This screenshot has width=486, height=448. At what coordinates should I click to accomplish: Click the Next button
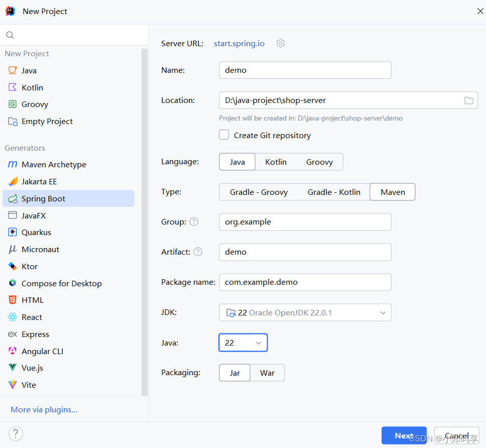click(404, 435)
